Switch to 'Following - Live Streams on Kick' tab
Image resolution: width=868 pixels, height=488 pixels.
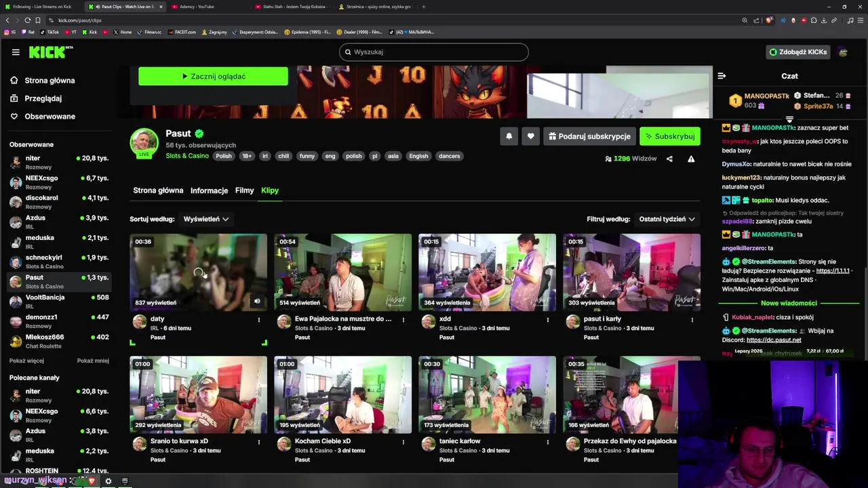[41, 7]
